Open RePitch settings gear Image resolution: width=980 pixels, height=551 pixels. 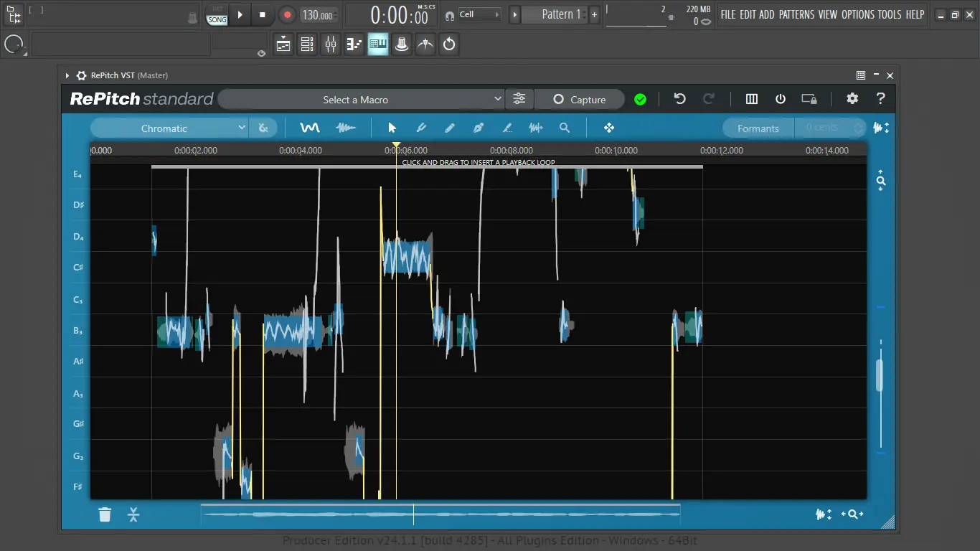[852, 99]
